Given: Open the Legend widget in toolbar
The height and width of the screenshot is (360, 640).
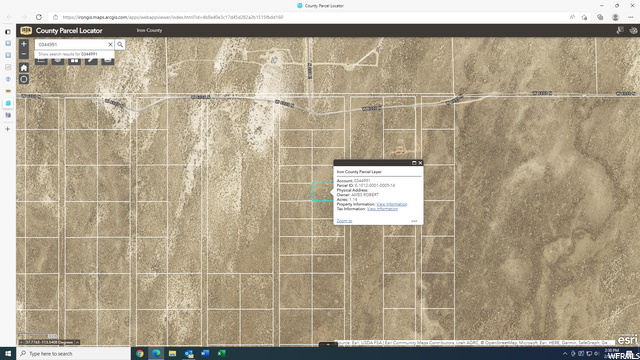Looking at the screenshot, I should pyautogui.click(x=41, y=61).
